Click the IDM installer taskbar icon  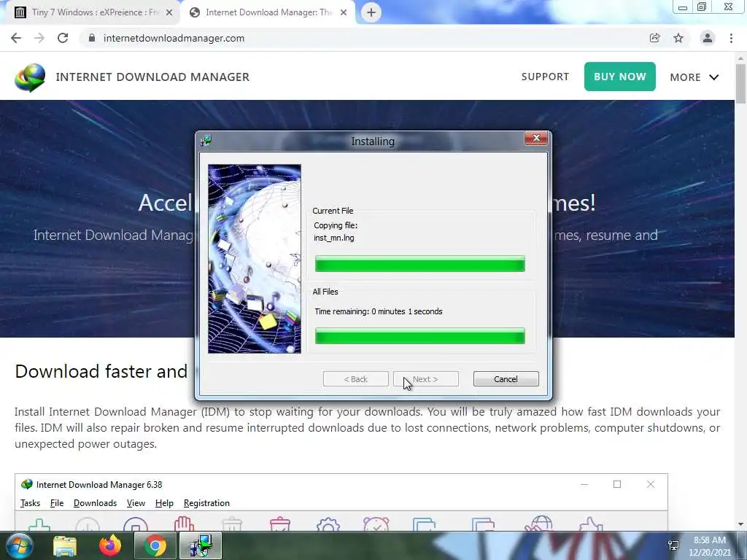pos(200,545)
